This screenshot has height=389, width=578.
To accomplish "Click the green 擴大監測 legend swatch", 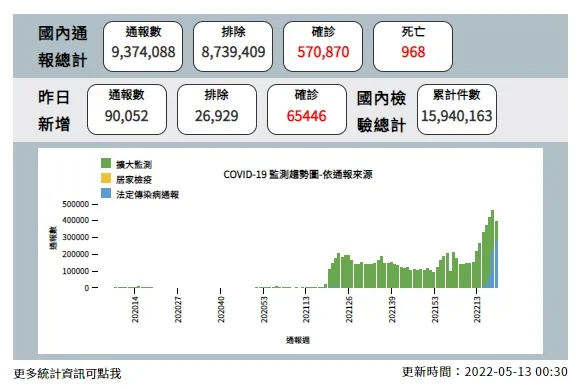I will (106, 163).
